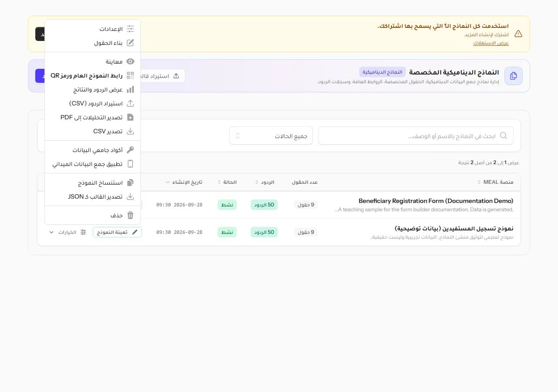This screenshot has height=392, width=558.
Task: Click the bar chart icon beside عرض الردود والنتائج
Action: click(x=130, y=89)
